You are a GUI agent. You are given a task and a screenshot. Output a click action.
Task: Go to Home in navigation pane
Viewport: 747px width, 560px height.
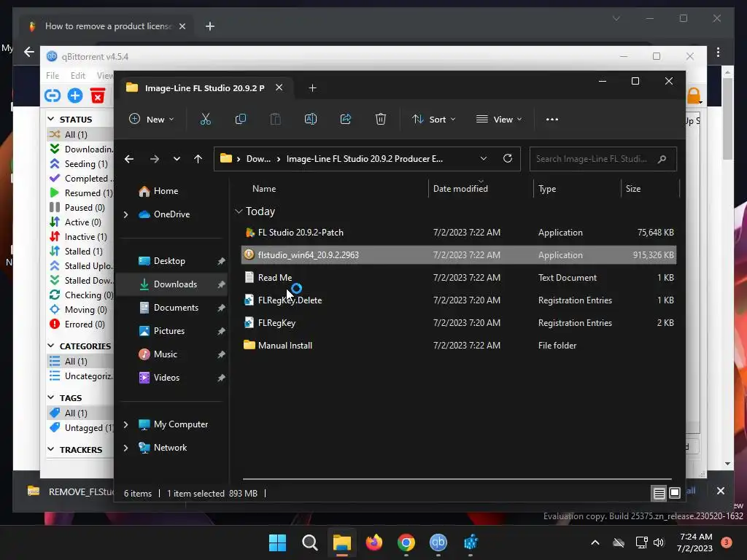point(166,191)
